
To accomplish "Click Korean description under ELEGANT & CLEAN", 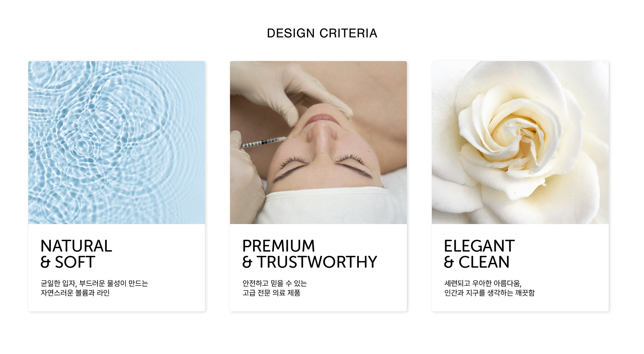I will tap(489, 288).
